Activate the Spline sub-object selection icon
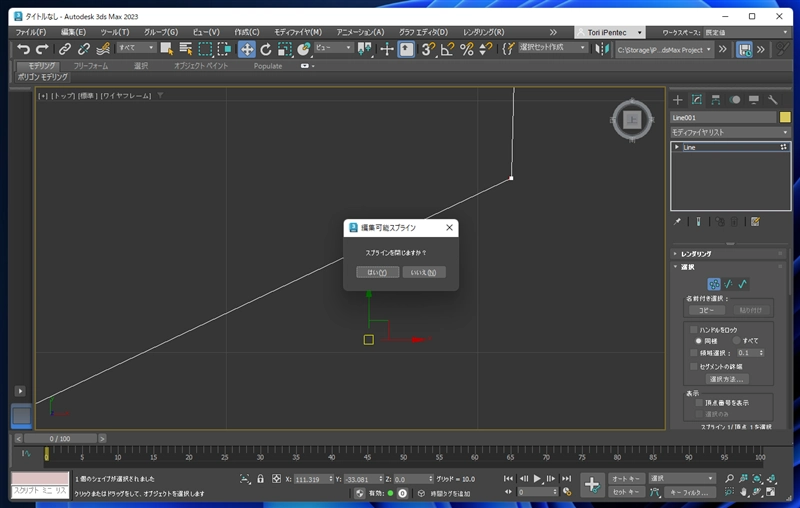Image resolution: width=800 pixels, height=508 pixels. click(743, 284)
